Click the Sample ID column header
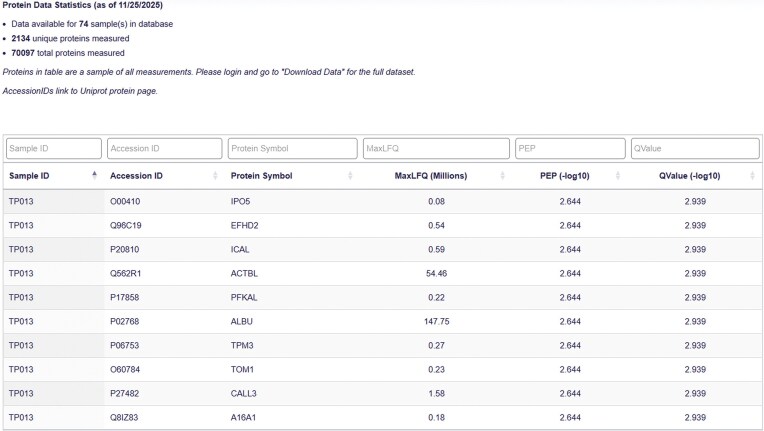 click(29, 176)
